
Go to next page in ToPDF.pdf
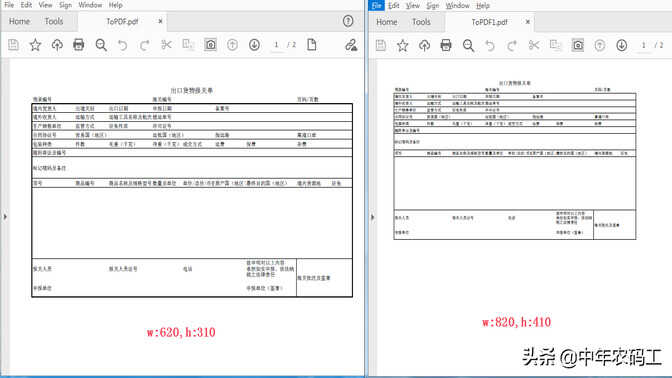pyautogui.click(x=254, y=45)
